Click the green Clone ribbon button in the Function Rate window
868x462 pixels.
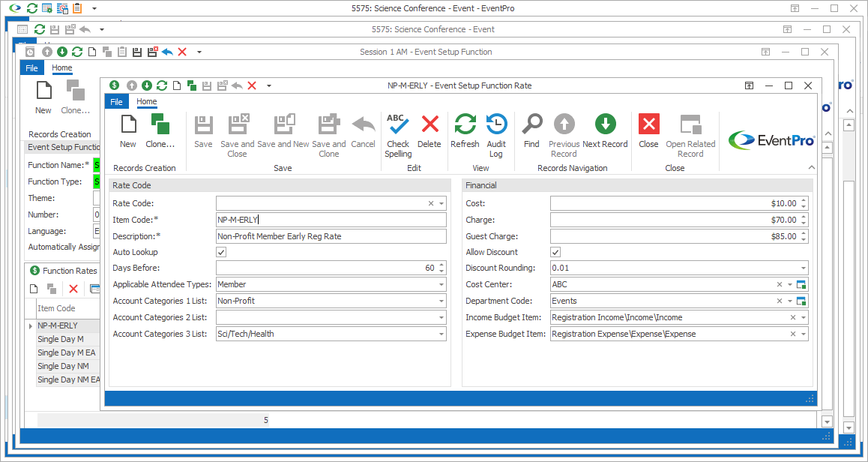[x=160, y=132]
